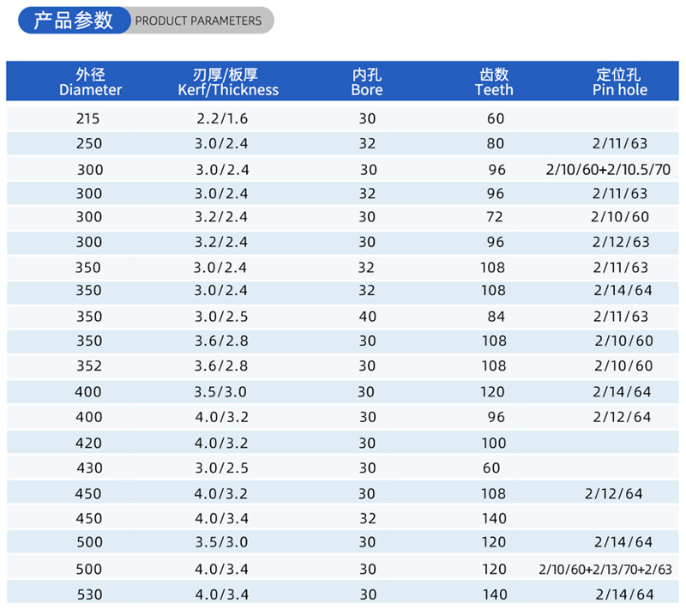Select the Kerf/Thickness column header
Screen dimensions: 686x616
228,82
